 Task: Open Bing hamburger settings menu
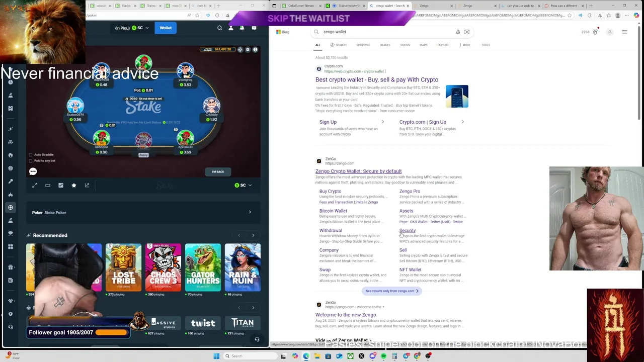coord(624,32)
